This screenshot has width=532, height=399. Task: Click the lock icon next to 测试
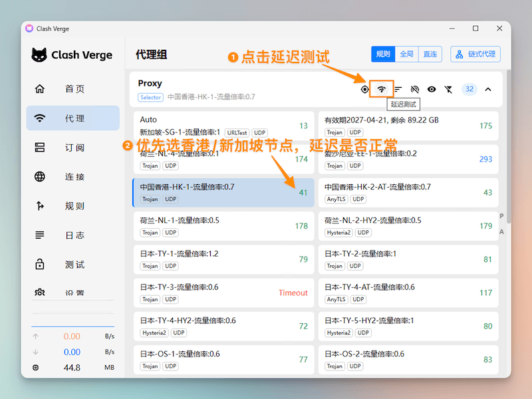pyautogui.click(x=40, y=264)
